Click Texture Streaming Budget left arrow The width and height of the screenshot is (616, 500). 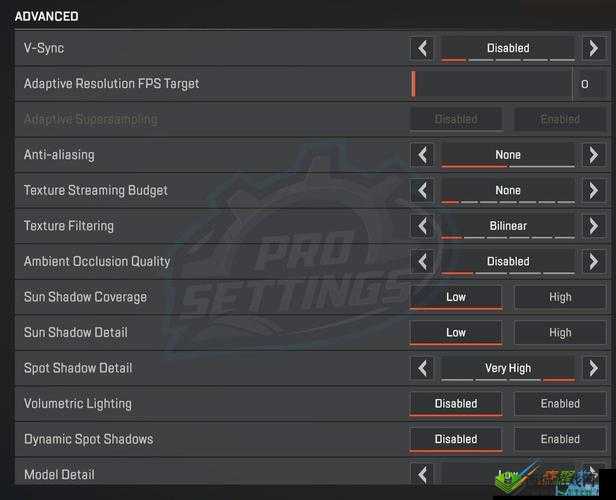[x=422, y=190]
